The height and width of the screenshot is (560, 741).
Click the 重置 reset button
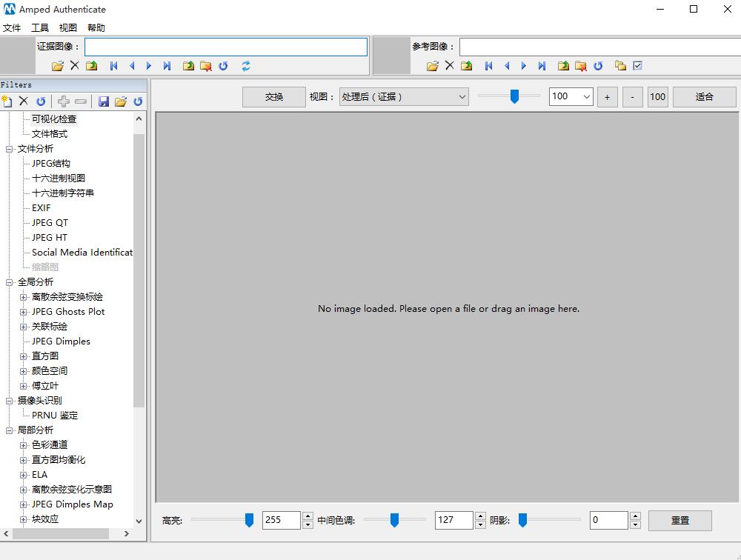point(680,520)
